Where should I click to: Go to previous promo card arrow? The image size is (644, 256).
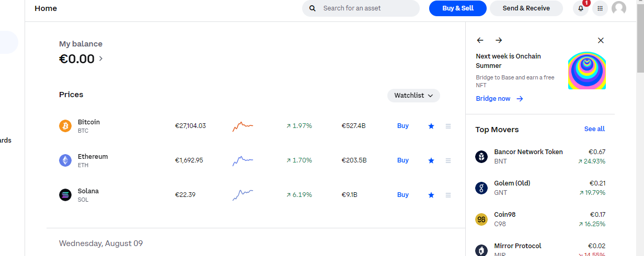[x=480, y=40]
